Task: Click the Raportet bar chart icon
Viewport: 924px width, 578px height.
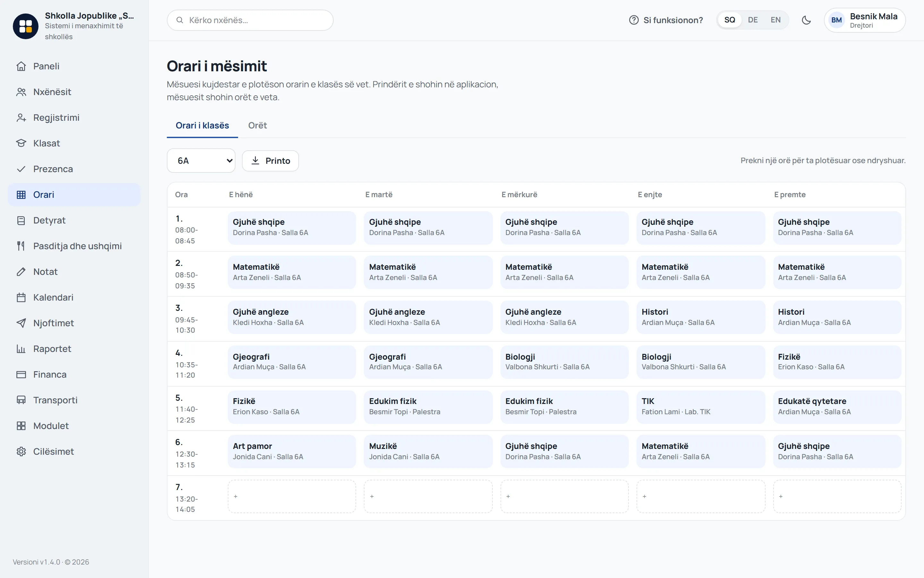Action: click(21, 349)
